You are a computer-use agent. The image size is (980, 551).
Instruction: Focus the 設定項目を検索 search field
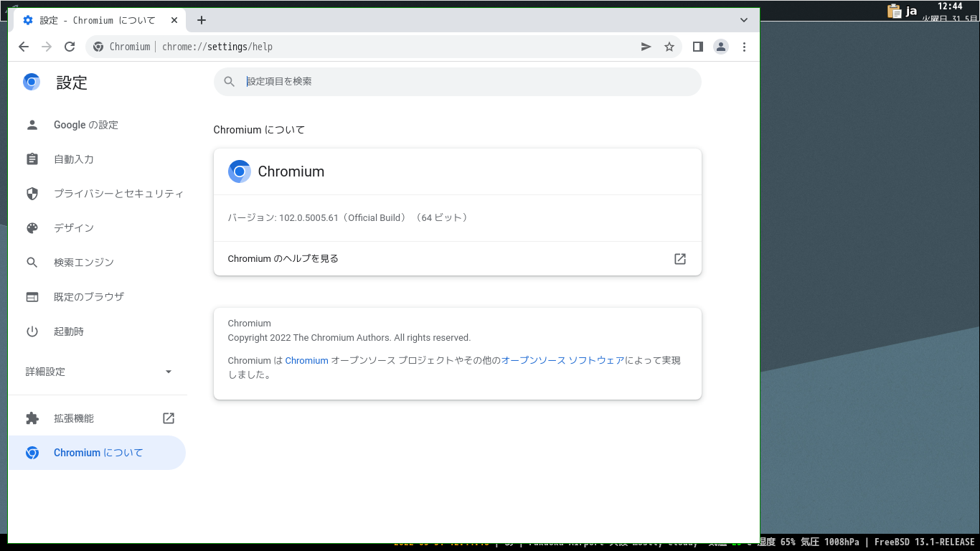coord(458,82)
